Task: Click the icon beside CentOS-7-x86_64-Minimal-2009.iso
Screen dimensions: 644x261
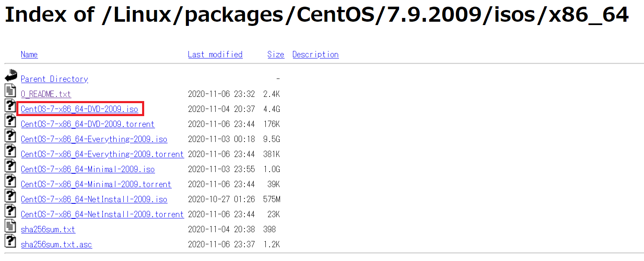Action: [x=10, y=166]
